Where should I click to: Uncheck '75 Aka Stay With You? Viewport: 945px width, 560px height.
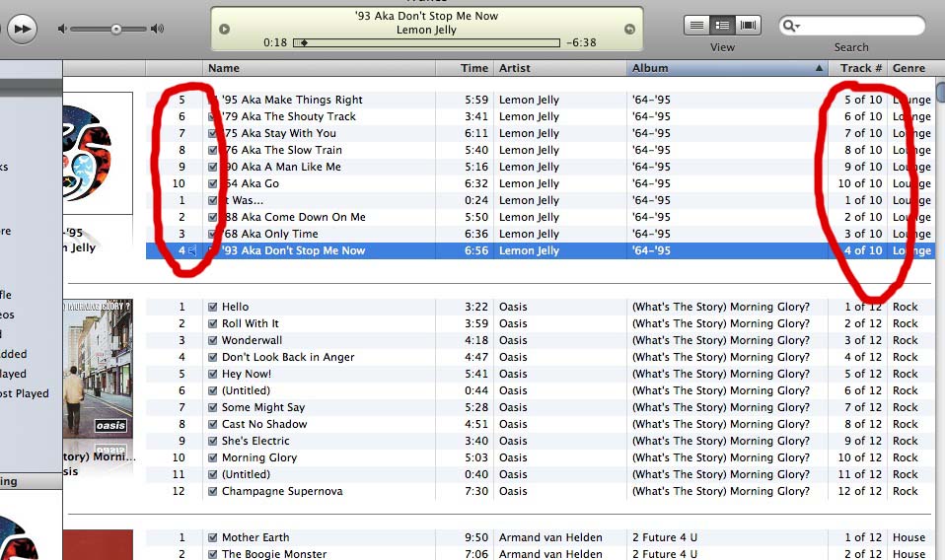tap(213, 133)
